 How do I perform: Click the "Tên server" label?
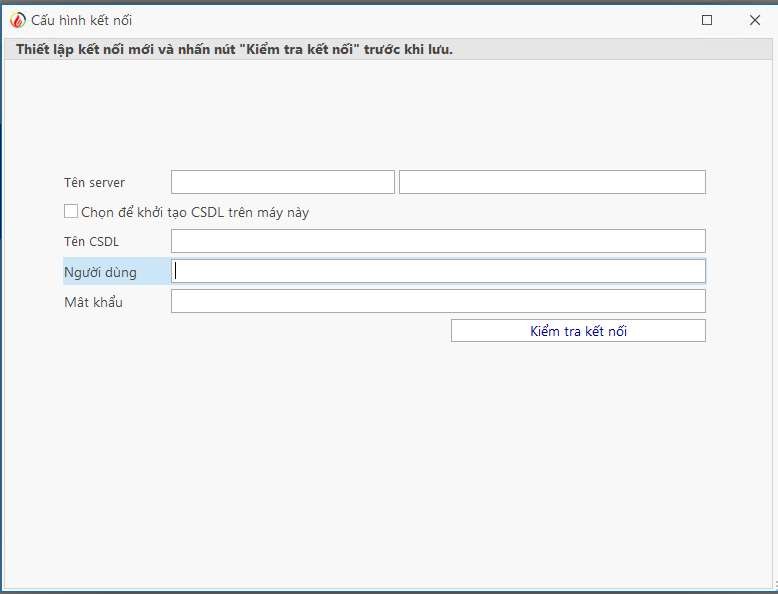[x=94, y=182]
